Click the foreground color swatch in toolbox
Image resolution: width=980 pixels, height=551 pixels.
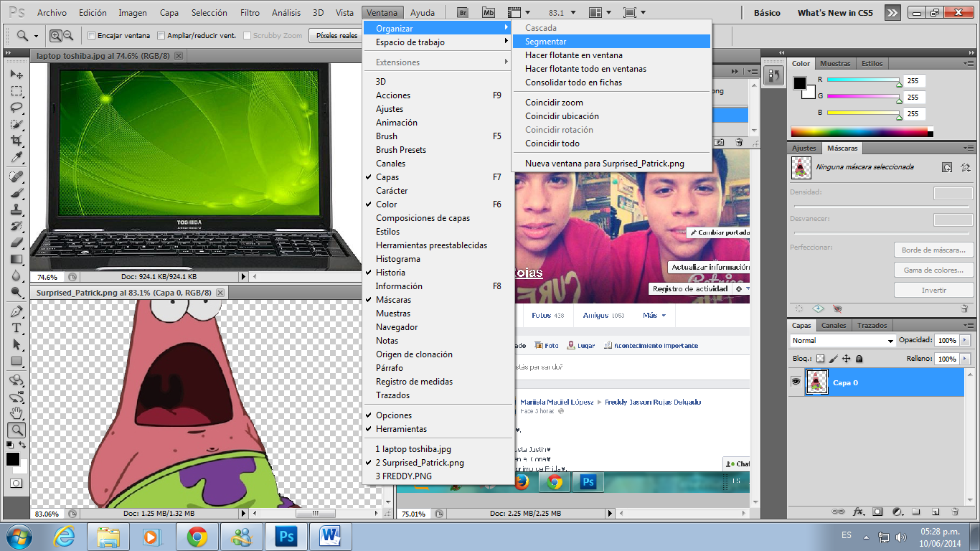(13, 459)
